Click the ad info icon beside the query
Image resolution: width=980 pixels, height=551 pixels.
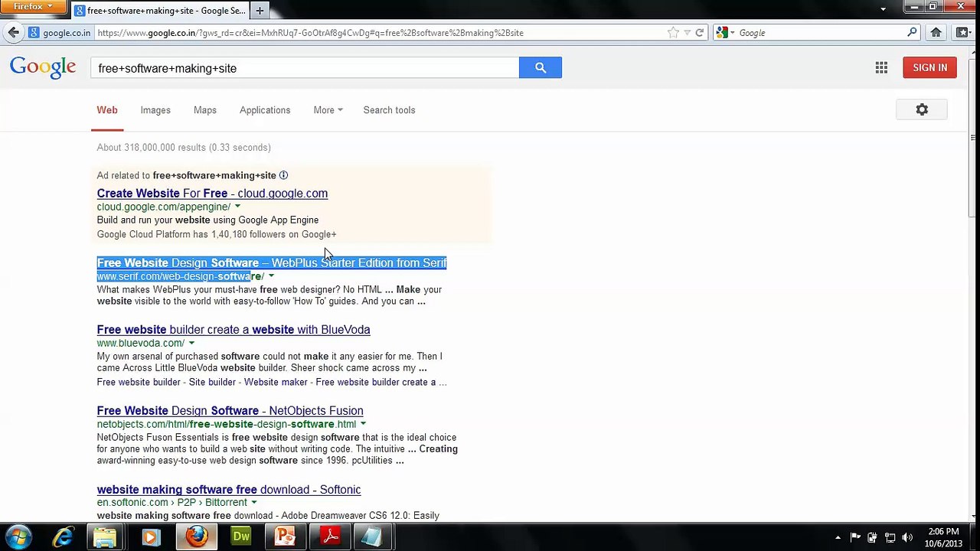pos(283,175)
